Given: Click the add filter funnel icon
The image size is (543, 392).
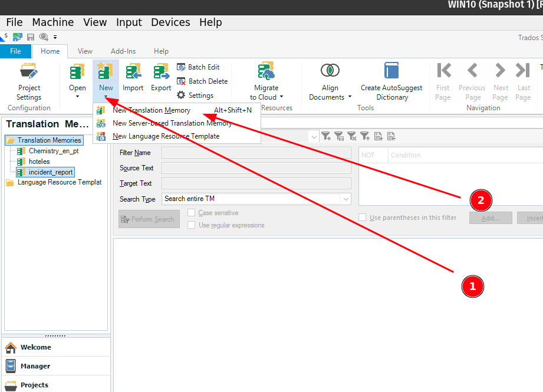Looking at the screenshot, I should [x=326, y=136].
